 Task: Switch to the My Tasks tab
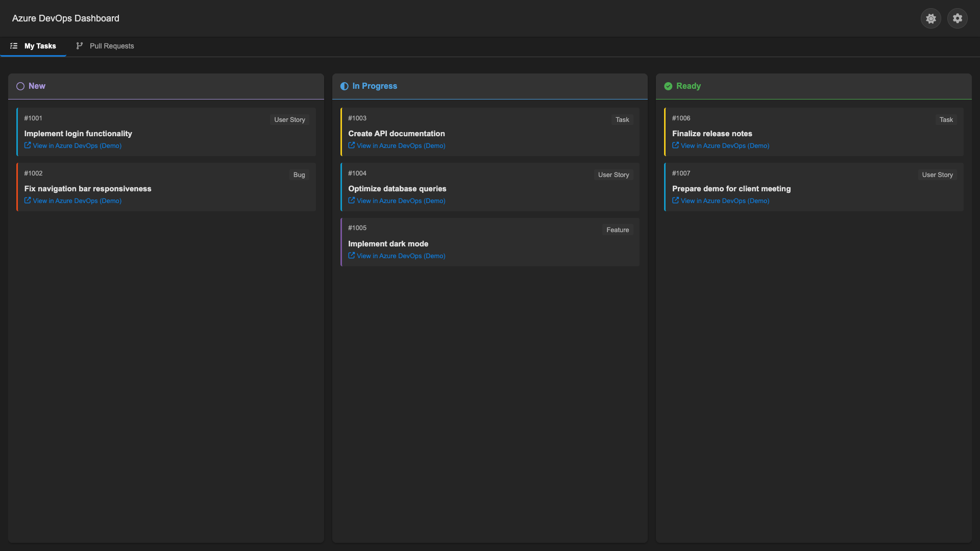pyautogui.click(x=33, y=46)
